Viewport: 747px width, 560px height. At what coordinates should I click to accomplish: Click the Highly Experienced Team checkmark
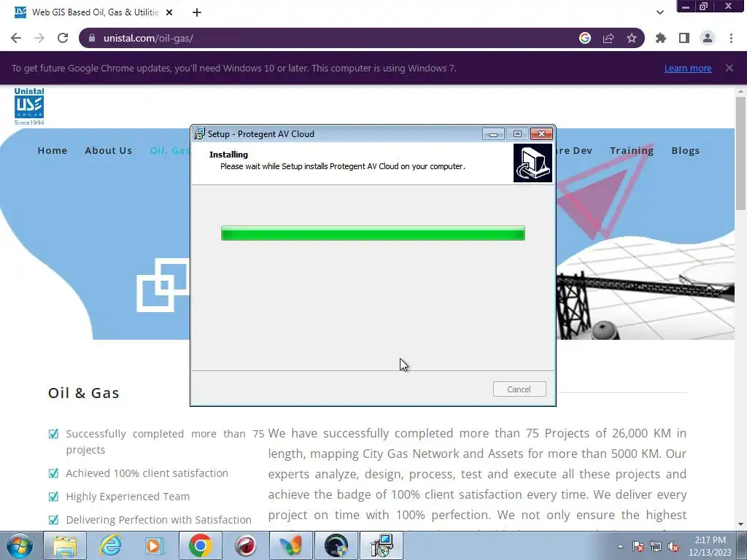tap(53, 497)
